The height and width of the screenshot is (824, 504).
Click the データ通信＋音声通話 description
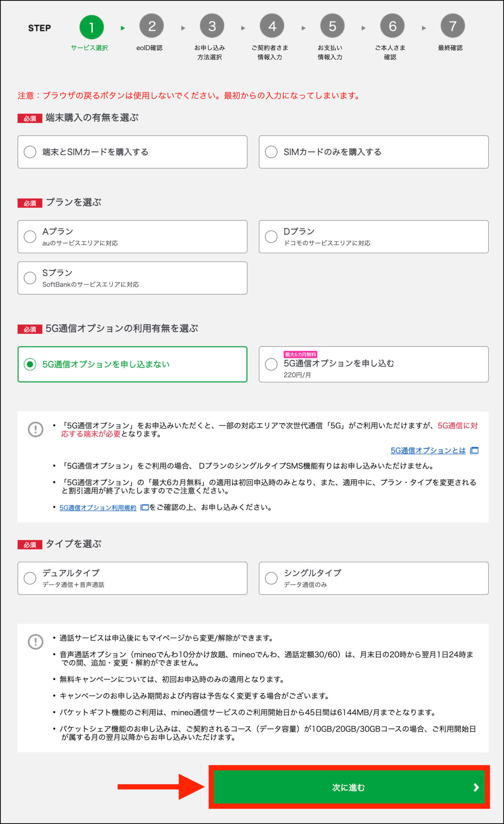[x=73, y=585]
